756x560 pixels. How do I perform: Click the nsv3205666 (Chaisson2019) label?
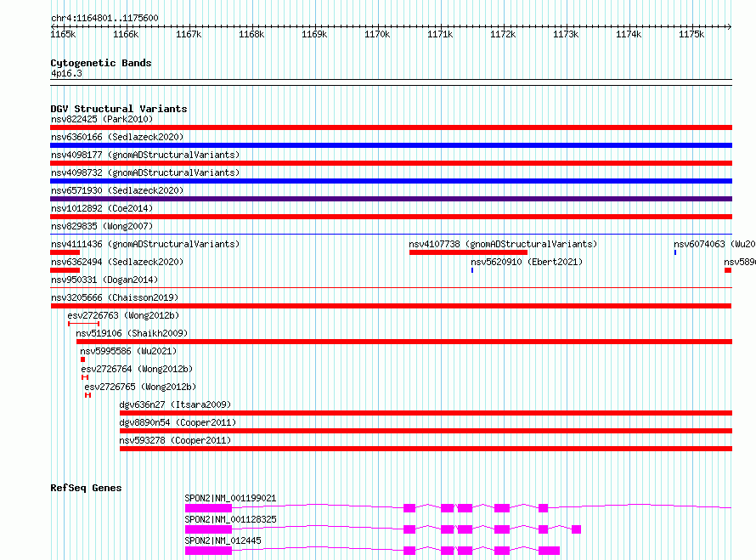(115, 297)
